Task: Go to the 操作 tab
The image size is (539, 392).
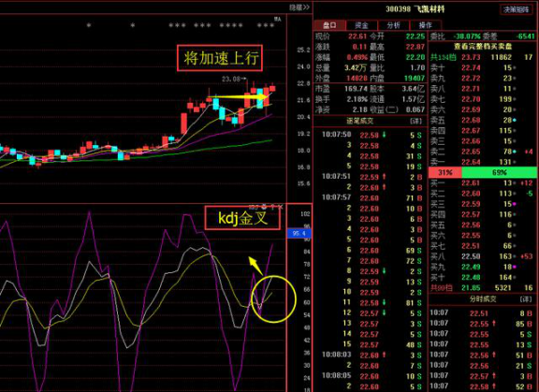Action: (425, 25)
